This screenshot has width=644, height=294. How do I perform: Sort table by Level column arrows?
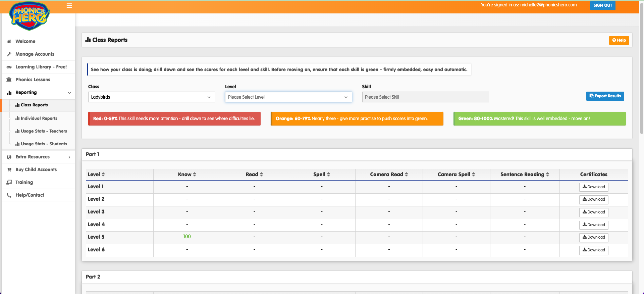[x=103, y=175]
